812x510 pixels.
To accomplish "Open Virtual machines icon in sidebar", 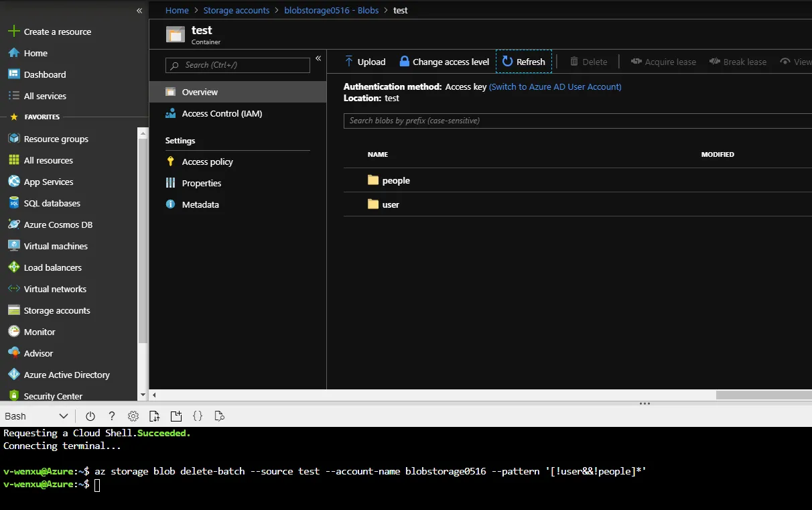I will coord(13,246).
